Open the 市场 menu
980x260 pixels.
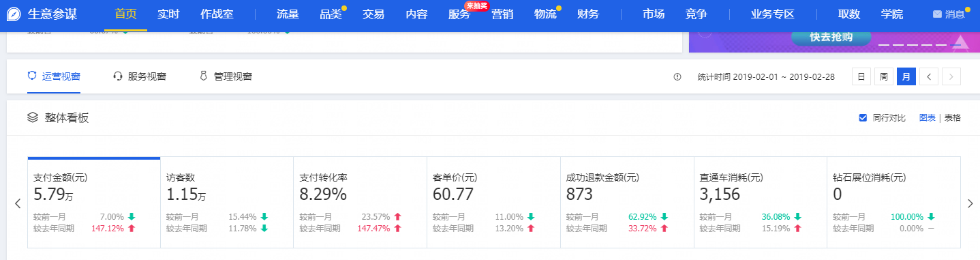point(654,14)
